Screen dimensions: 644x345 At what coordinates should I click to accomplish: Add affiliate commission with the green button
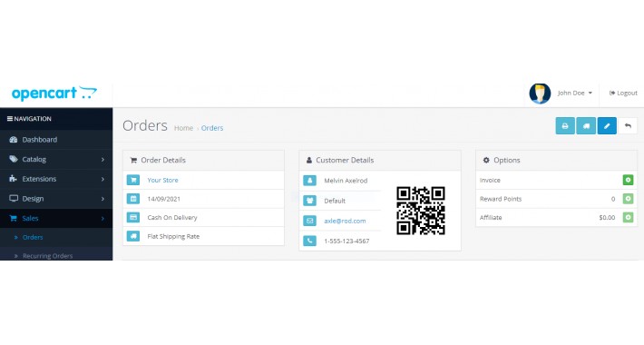[x=628, y=217]
